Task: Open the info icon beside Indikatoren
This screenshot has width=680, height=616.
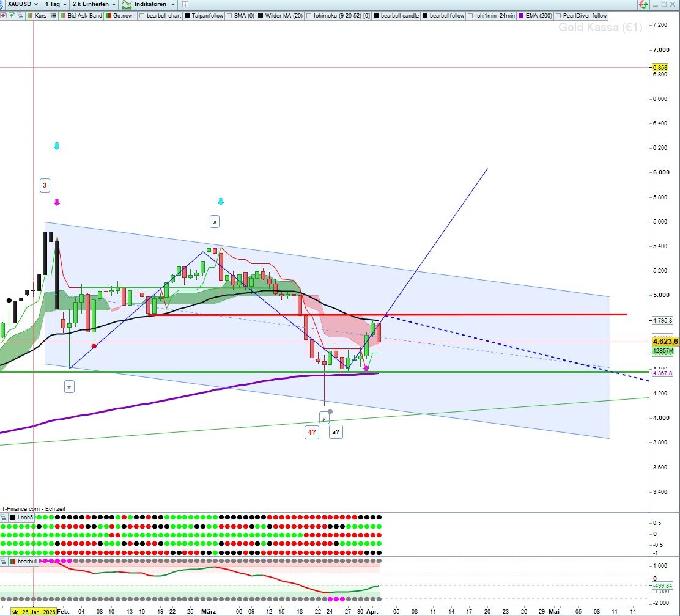Action: (173, 4)
